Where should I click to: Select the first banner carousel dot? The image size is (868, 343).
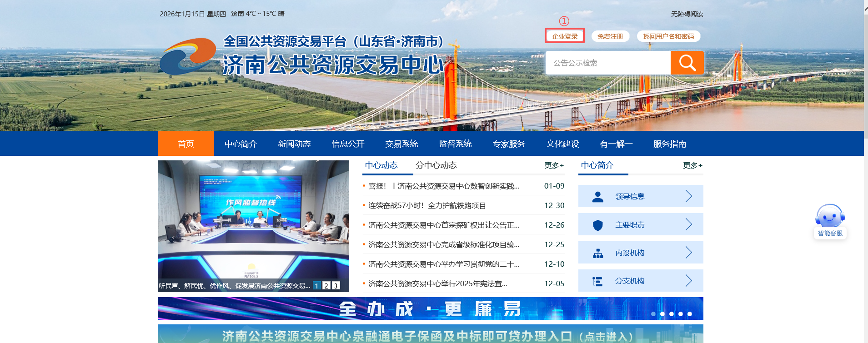pyautogui.click(x=653, y=314)
